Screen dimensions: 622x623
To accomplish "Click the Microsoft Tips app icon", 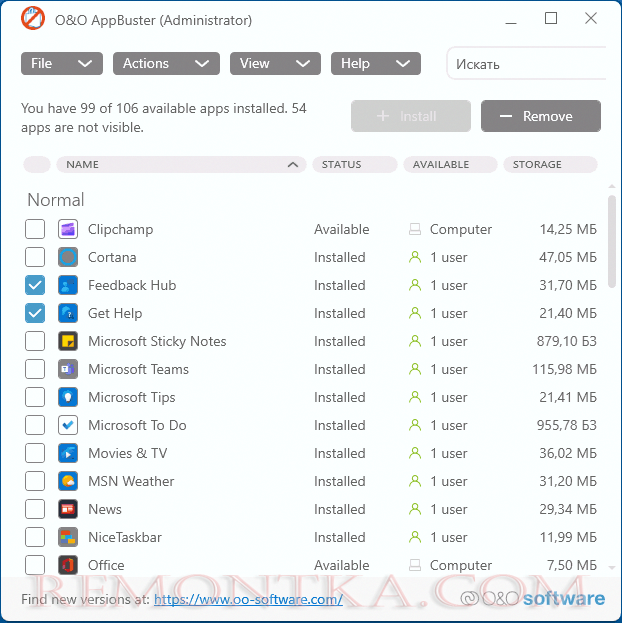I will click(x=68, y=397).
